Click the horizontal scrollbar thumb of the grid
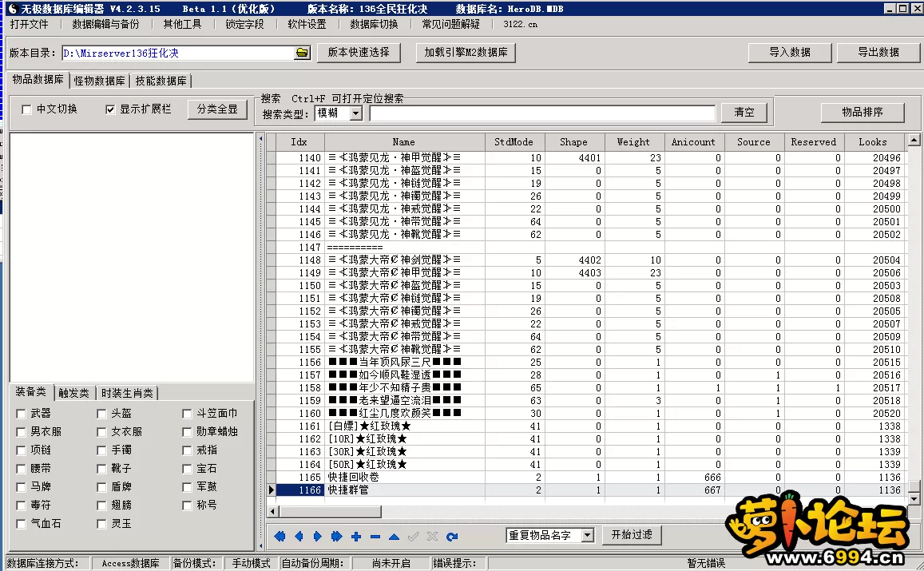924x571 pixels. (329, 511)
